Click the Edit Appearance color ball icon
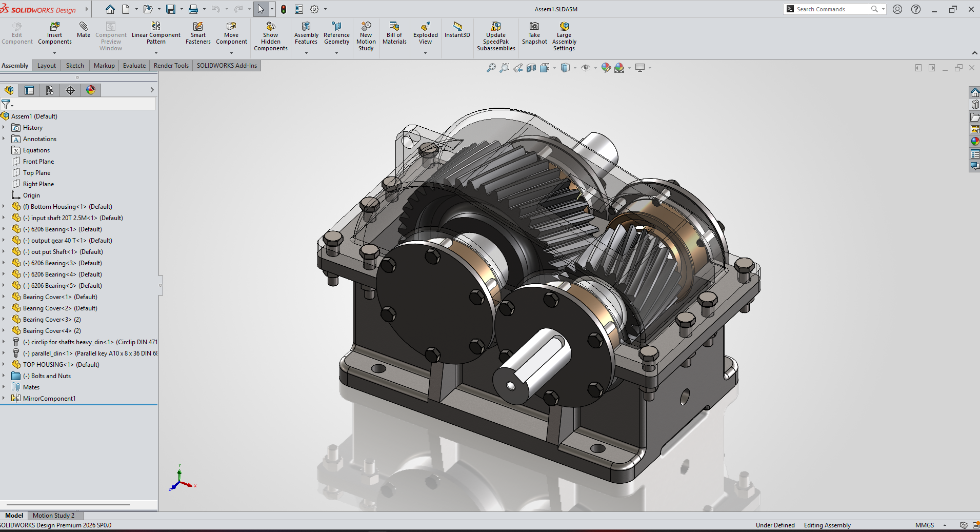Screen dimensions: 980x532 [x=606, y=68]
